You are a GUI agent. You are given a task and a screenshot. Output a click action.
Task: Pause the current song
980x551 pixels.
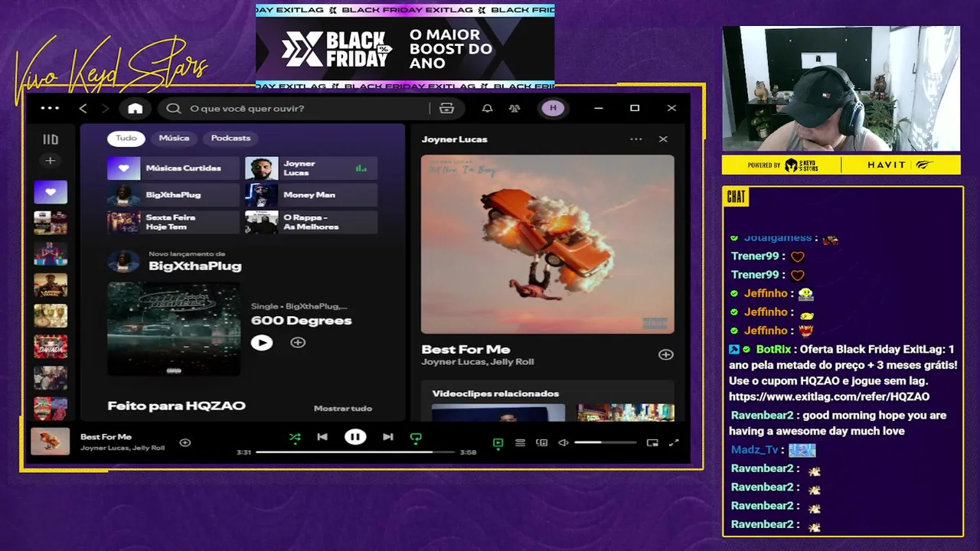[x=355, y=437]
